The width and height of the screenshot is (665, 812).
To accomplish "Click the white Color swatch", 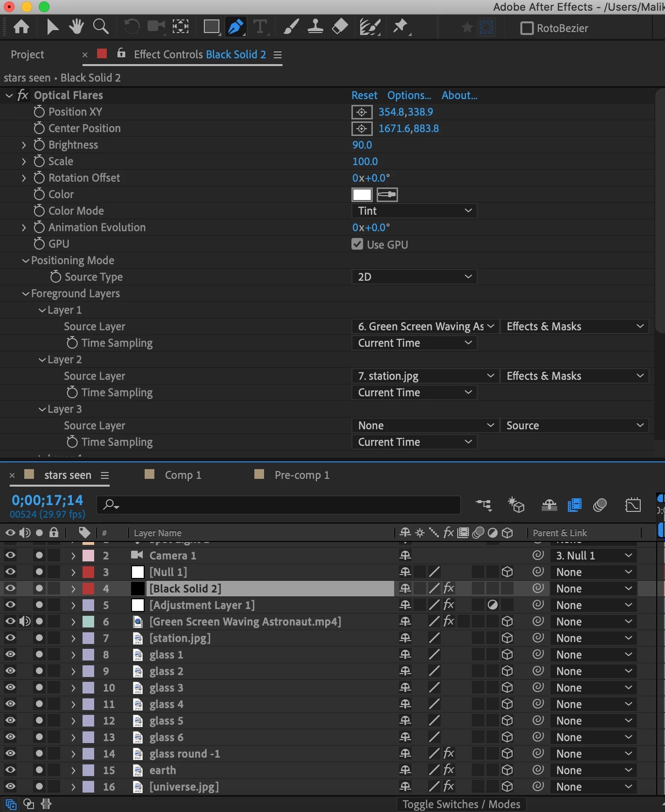I will (x=362, y=194).
